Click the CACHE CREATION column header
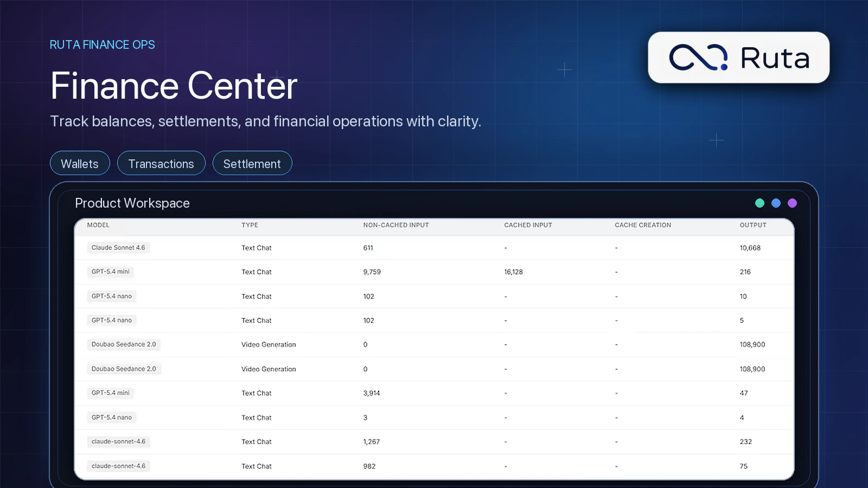This screenshot has width=868, height=488. 643,225
